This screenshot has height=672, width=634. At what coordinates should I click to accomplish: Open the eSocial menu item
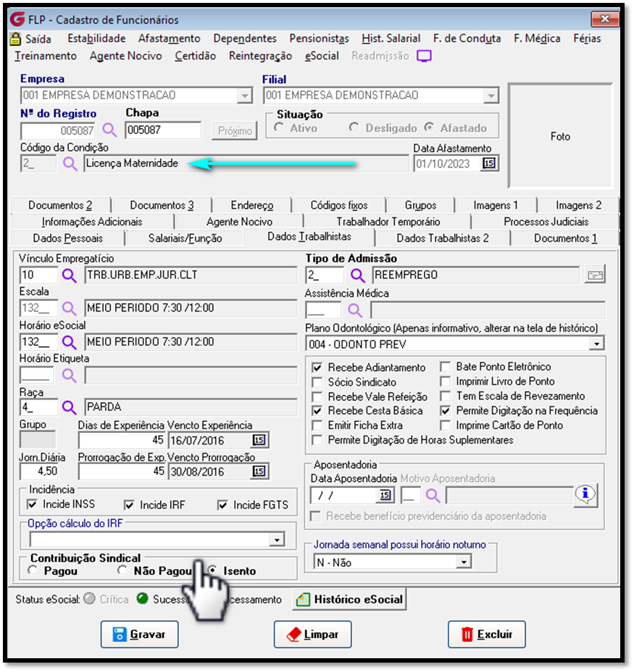pyautogui.click(x=322, y=56)
